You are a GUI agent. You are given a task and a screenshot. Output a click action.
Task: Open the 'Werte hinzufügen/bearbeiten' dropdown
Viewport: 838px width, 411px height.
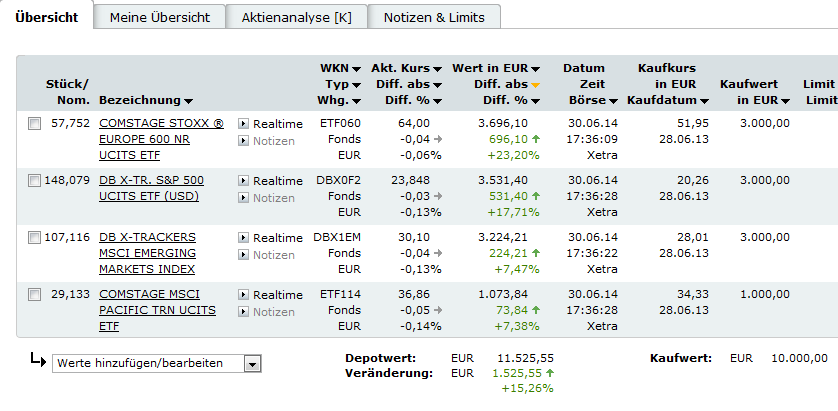[252, 363]
